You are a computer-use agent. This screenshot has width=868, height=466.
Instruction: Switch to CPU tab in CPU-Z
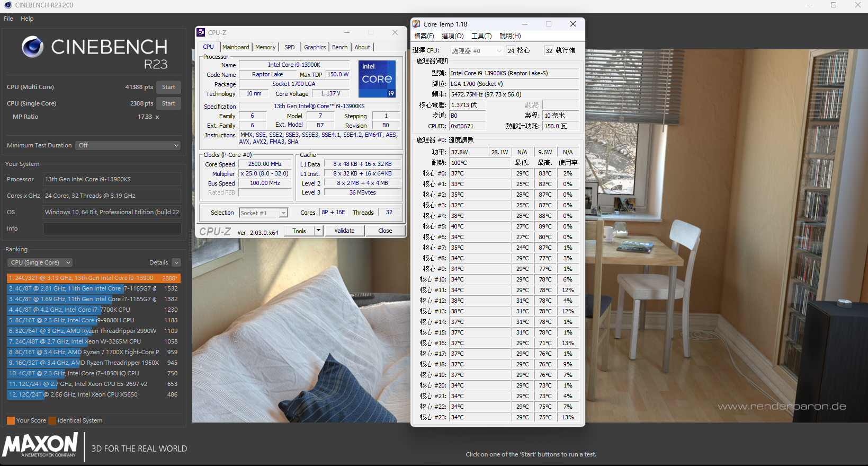click(209, 47)
